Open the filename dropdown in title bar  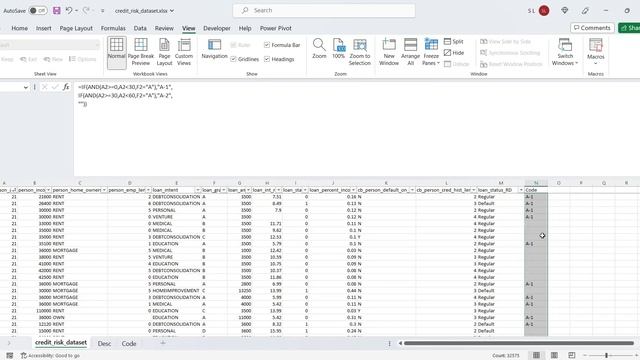click(172, 11)
